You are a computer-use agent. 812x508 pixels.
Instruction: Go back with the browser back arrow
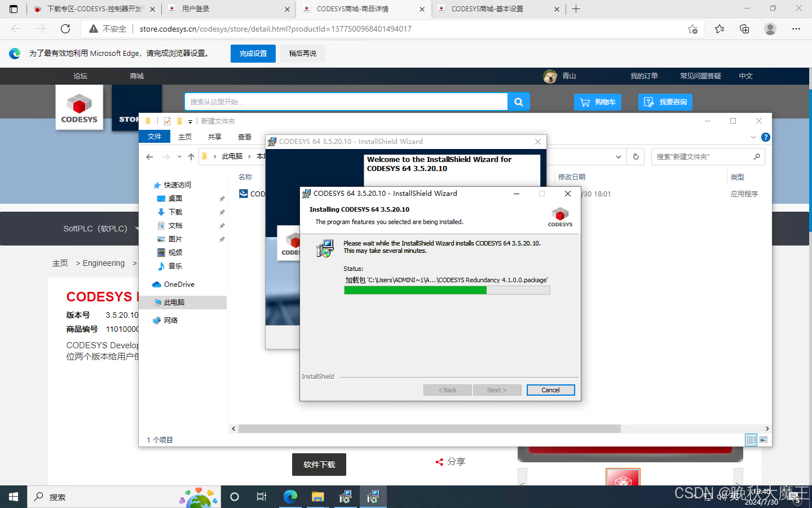tap(16, 29)
